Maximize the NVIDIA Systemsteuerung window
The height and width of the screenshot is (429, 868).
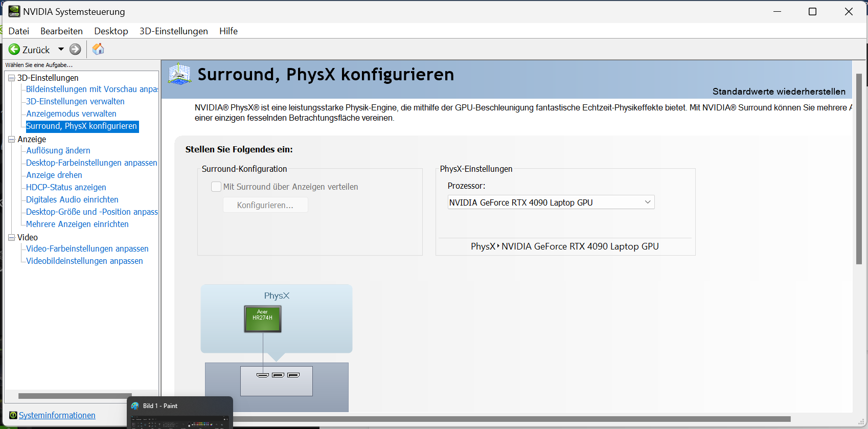click(812, 11)
